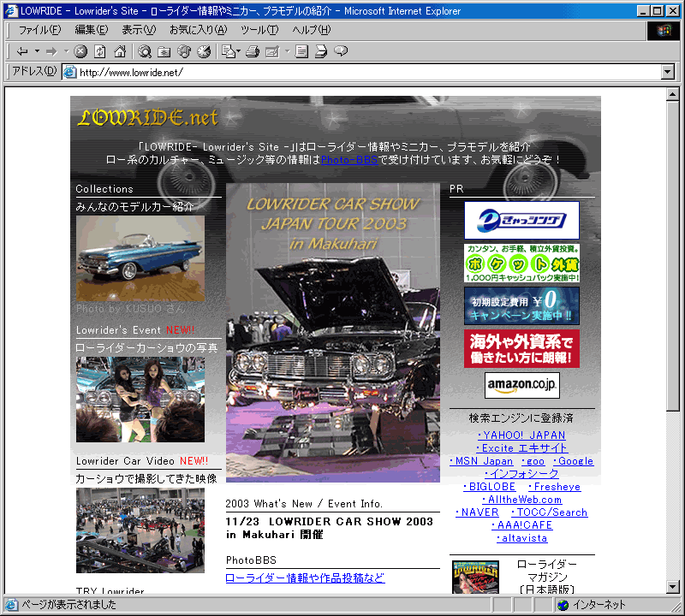The width and height of the screenshot is (685, 616).
Task: Open the TOCC/Search link
Action: [x=550, y=512]
